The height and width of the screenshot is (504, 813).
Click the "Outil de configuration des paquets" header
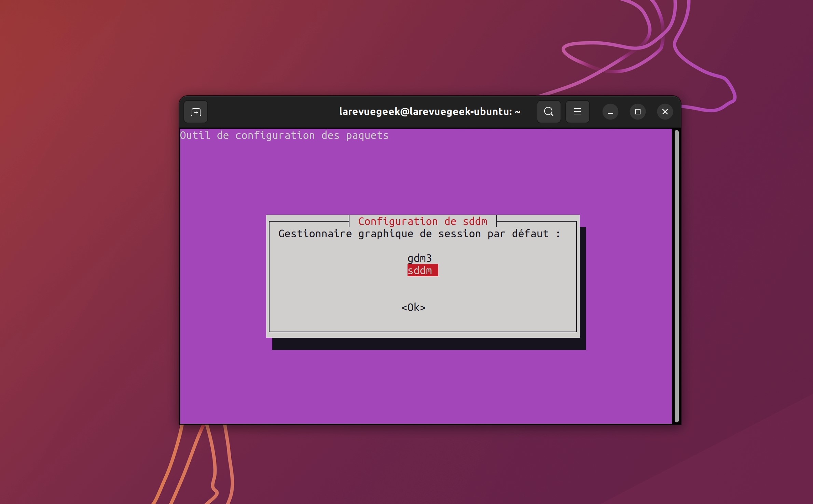click(284, 136)
